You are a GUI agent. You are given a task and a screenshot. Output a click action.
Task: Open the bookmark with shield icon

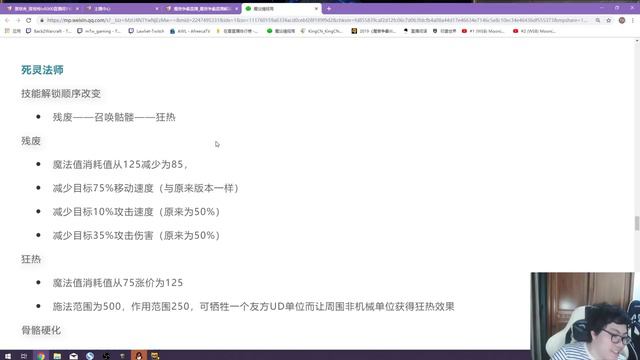[x=444, y=31]
